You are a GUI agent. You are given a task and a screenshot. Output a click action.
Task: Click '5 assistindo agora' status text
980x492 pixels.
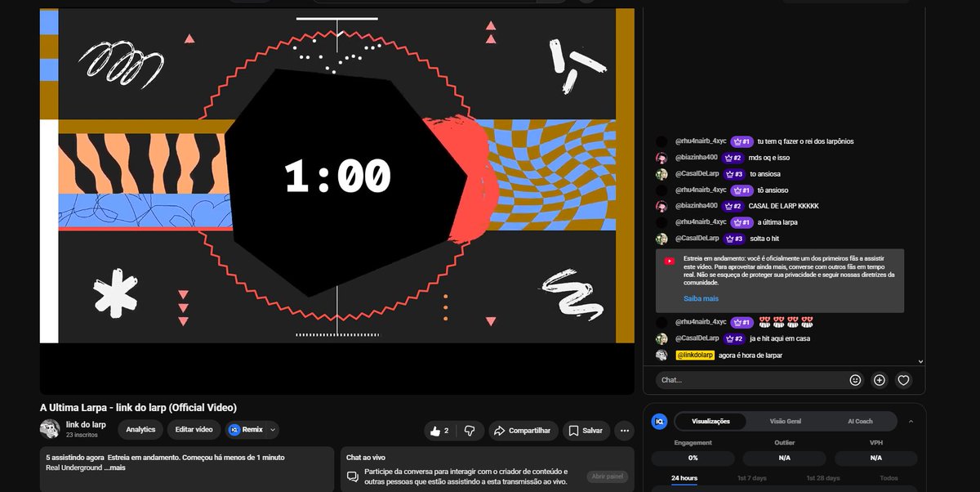(x=75, y=458)
